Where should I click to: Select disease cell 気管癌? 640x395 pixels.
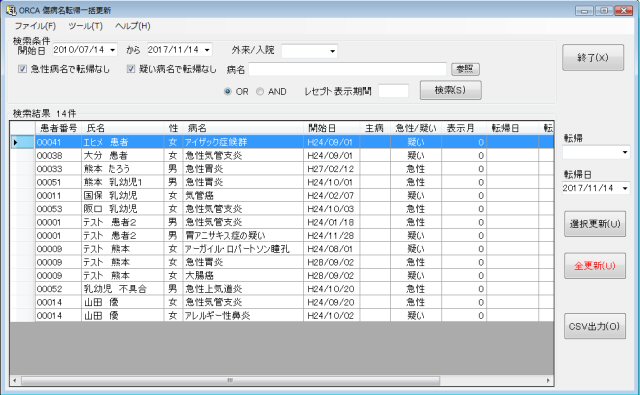[243, 195]
